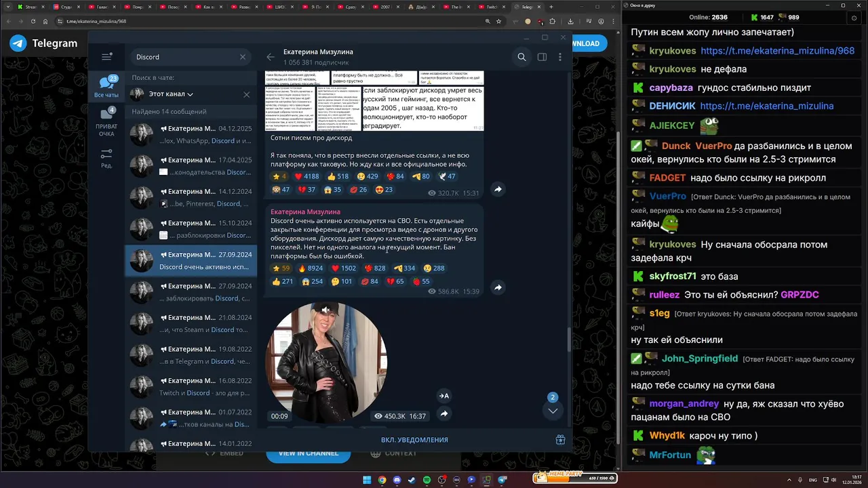
Task: Click the star 59 reaction
Action: click(x=281, y=268)
